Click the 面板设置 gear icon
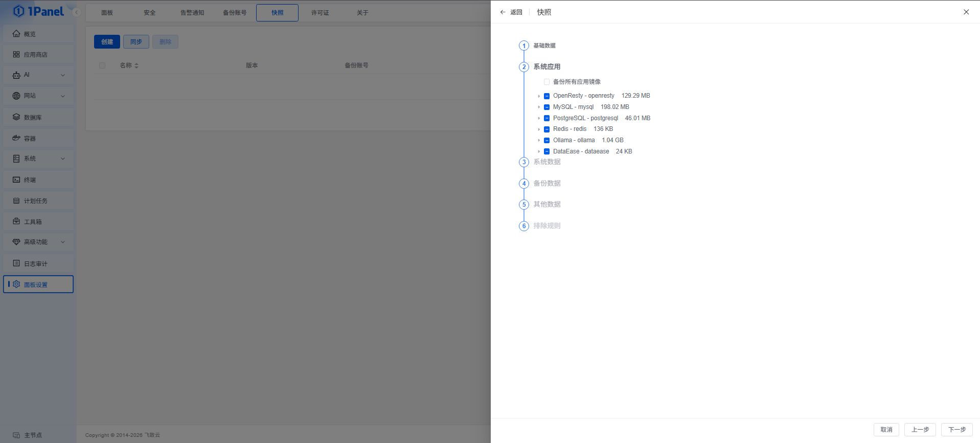The image size is (980, 443). 16,284
